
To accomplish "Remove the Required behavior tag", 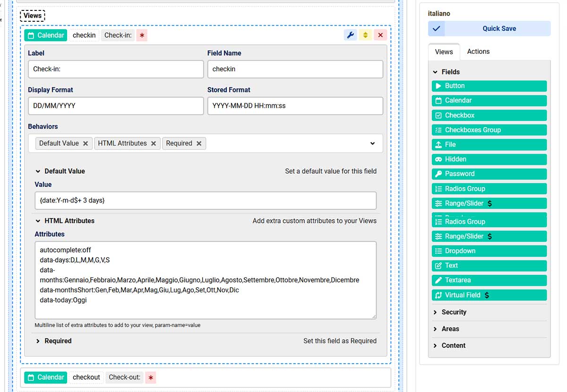I will 199,144.
